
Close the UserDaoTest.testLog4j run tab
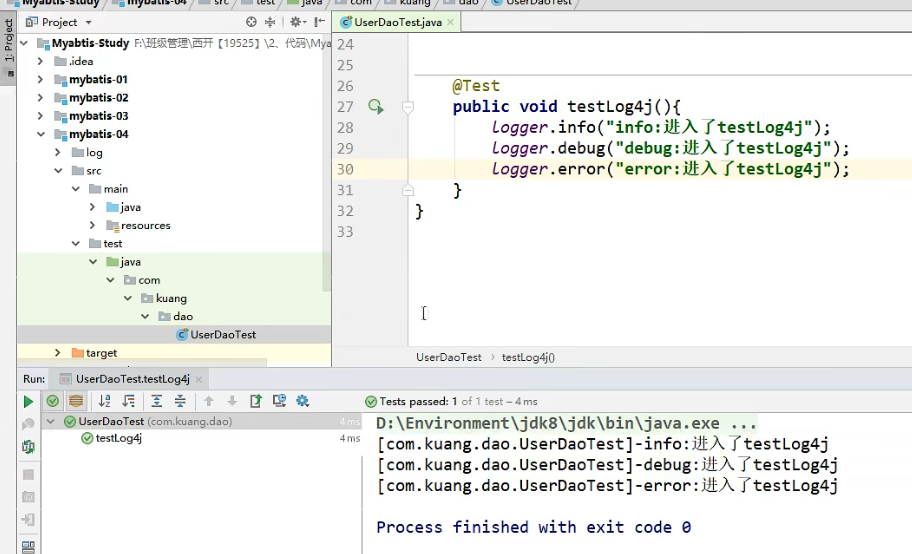click(199, 379)
